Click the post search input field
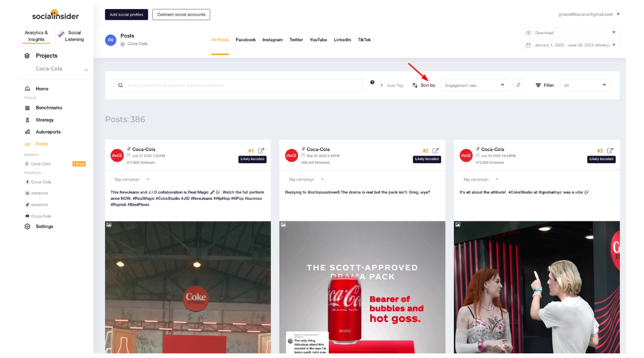 pos(238,85)
